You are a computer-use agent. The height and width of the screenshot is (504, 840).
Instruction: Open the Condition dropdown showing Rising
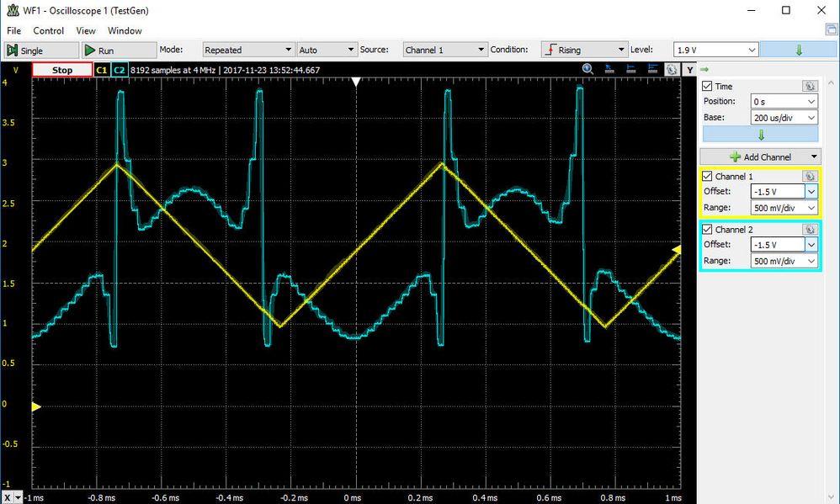tap(584, 50)
